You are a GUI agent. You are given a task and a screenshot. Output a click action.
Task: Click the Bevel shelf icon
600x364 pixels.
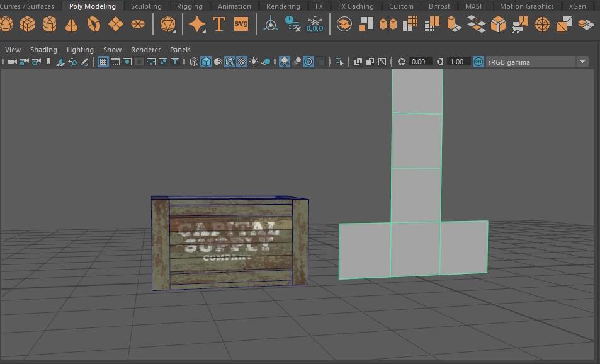click(498, 24)
